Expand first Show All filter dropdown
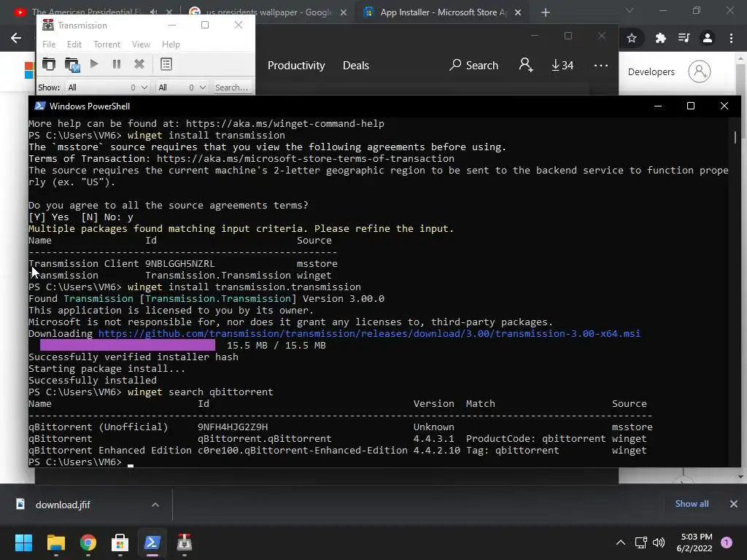The height and width of the screenshot is (560, 747). point(108,87)
